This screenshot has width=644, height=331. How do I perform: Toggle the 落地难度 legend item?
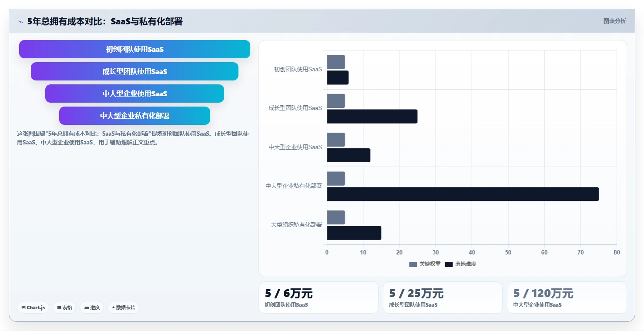[460, 264]
